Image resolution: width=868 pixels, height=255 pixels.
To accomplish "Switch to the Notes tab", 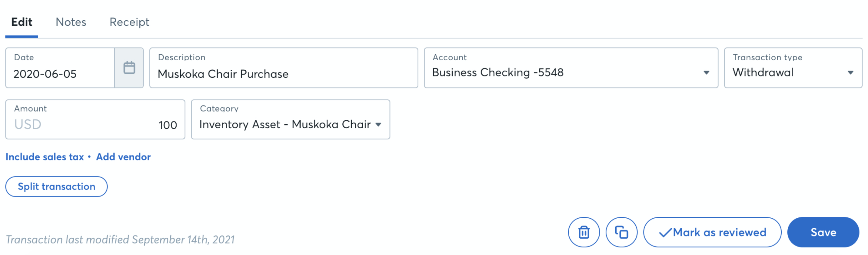I will coord(71,22).
